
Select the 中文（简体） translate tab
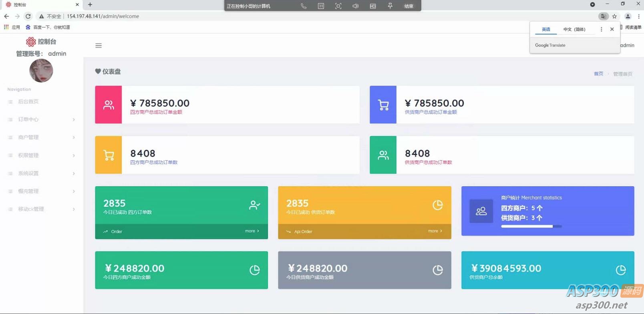pos(574,29)
